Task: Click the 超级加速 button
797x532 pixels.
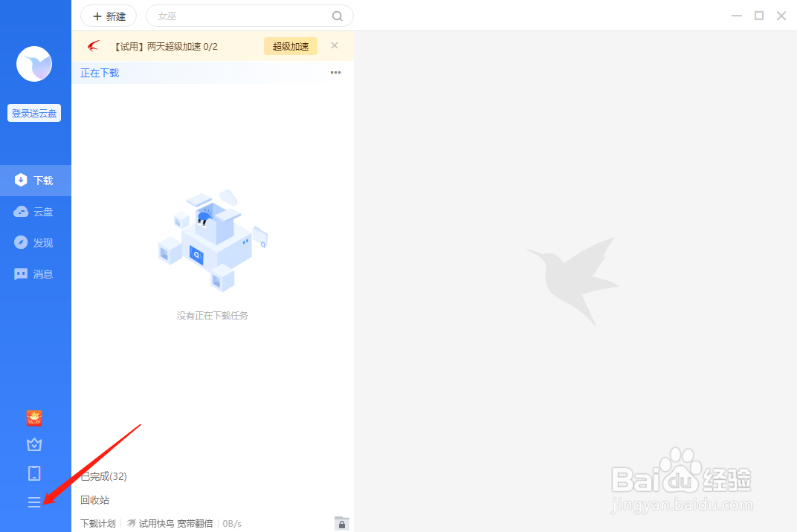Action: coord(290,46)
